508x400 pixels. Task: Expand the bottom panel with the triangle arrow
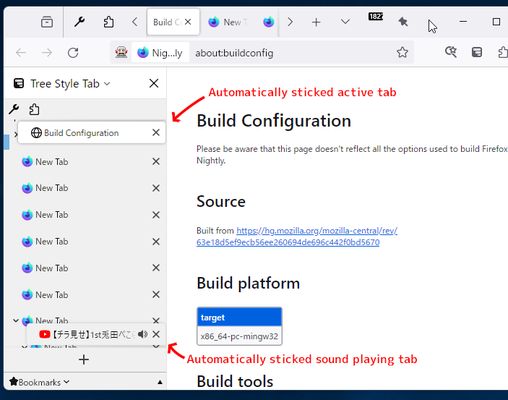pos(160,382)
